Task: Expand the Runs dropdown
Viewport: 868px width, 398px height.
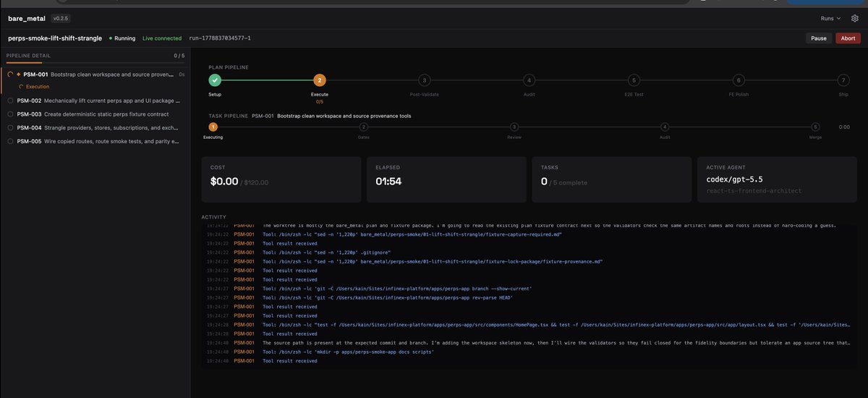Action: click(830, 18)
